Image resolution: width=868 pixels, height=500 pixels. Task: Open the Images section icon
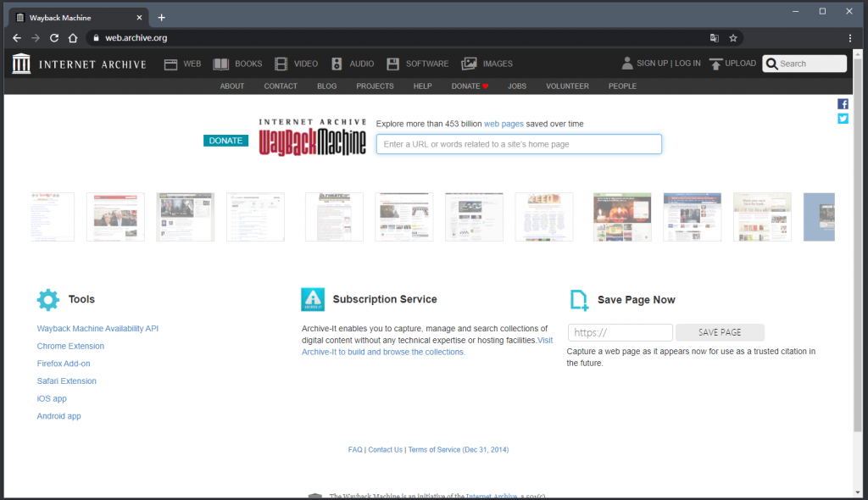[x=469, y=64]
